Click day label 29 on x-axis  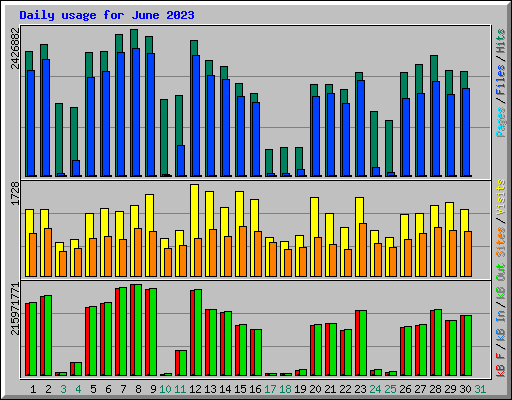coord(450,389)
